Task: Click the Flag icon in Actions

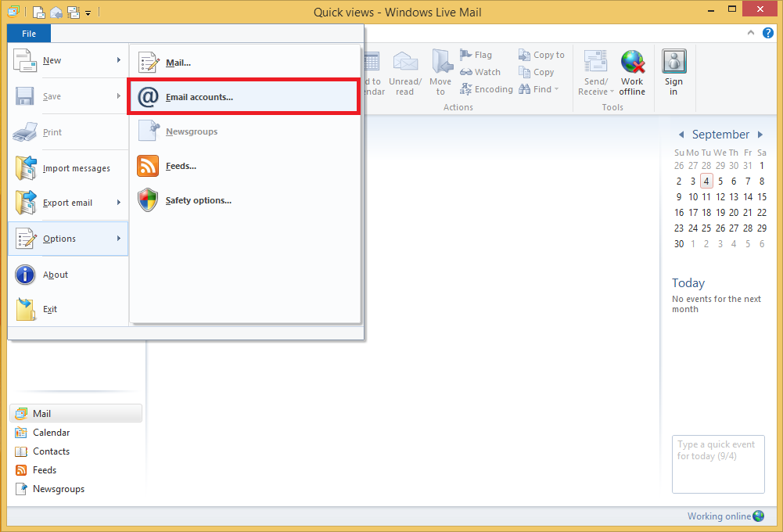Action: coord(466,55)
